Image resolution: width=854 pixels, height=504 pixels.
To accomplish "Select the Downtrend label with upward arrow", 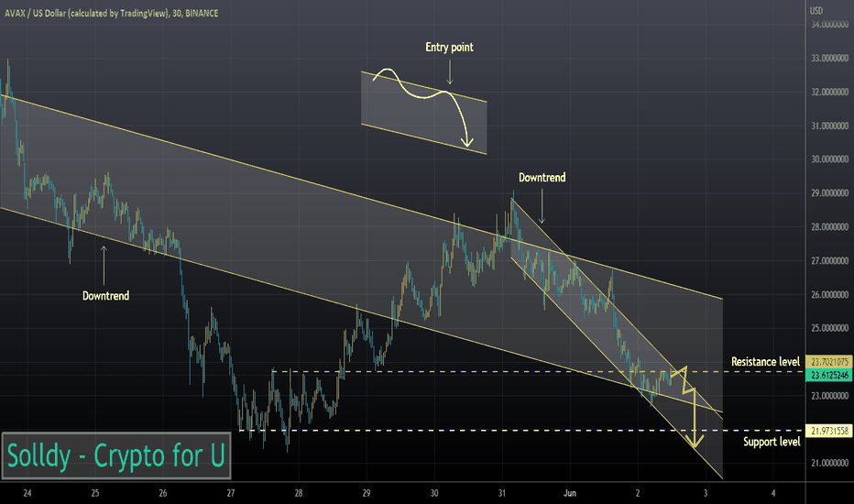I will [x=105, y=296].
